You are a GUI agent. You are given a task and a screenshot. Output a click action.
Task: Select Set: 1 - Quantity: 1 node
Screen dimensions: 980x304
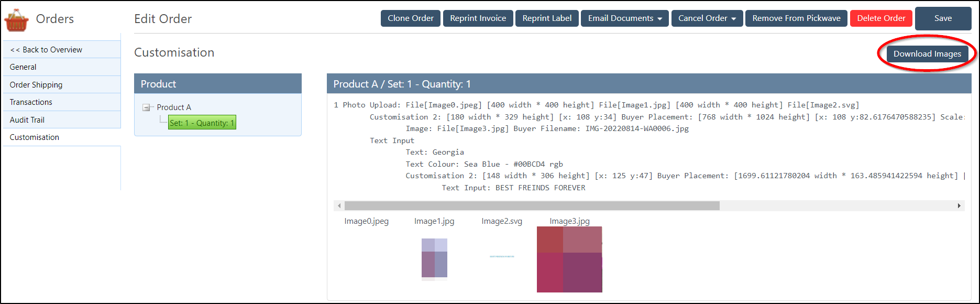(x=202, y=123)
